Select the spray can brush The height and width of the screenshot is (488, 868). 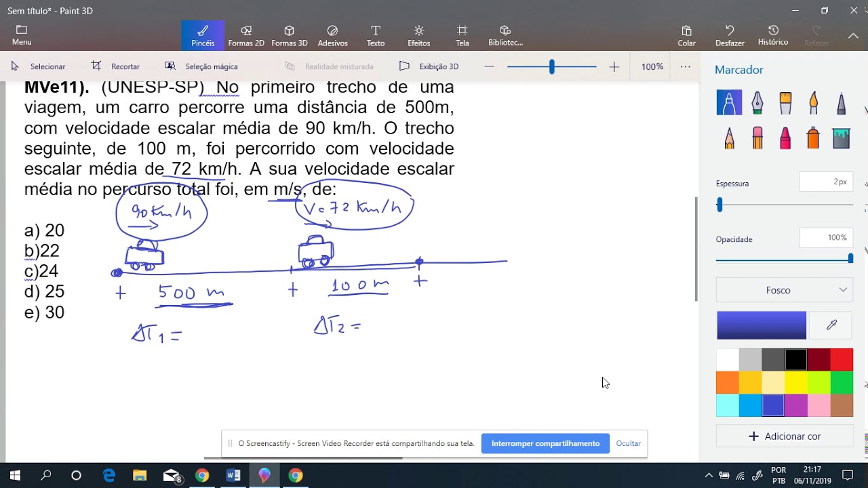813,138
